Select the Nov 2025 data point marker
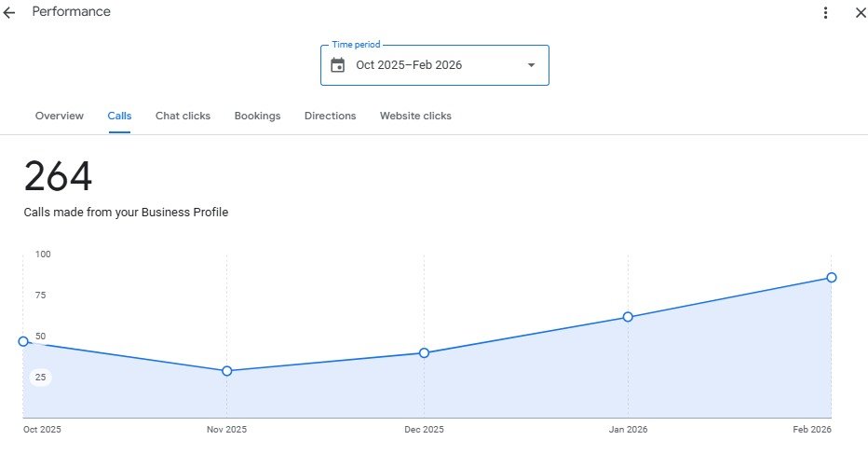 pyautogui.click(x=226, y=371)
